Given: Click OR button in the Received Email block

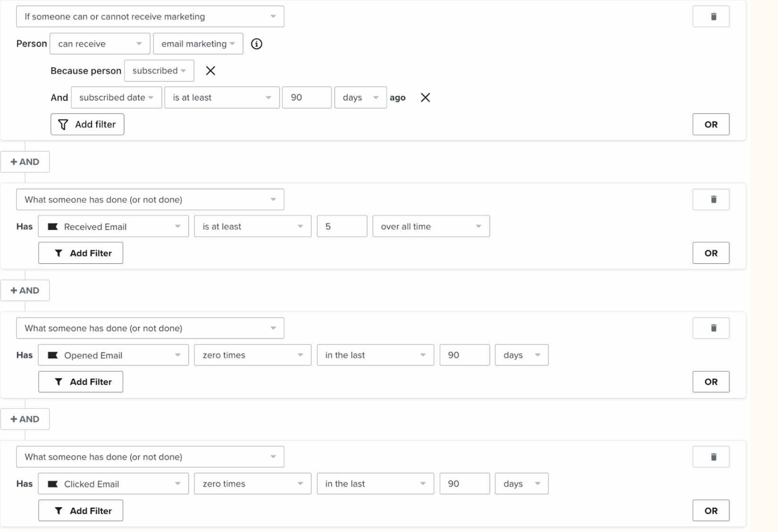Looking at the screenshot, I should tap(710, 253).
